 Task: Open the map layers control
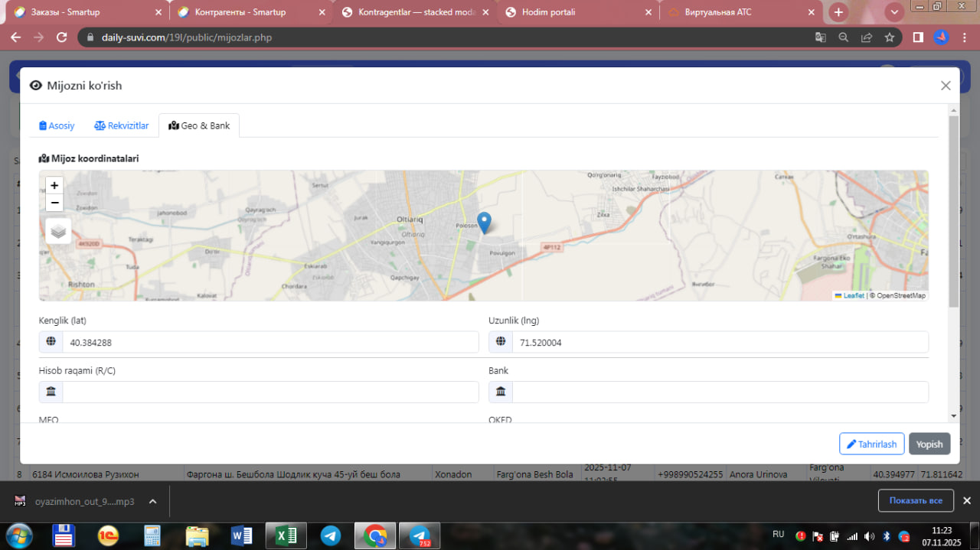[x=58, y=230]
